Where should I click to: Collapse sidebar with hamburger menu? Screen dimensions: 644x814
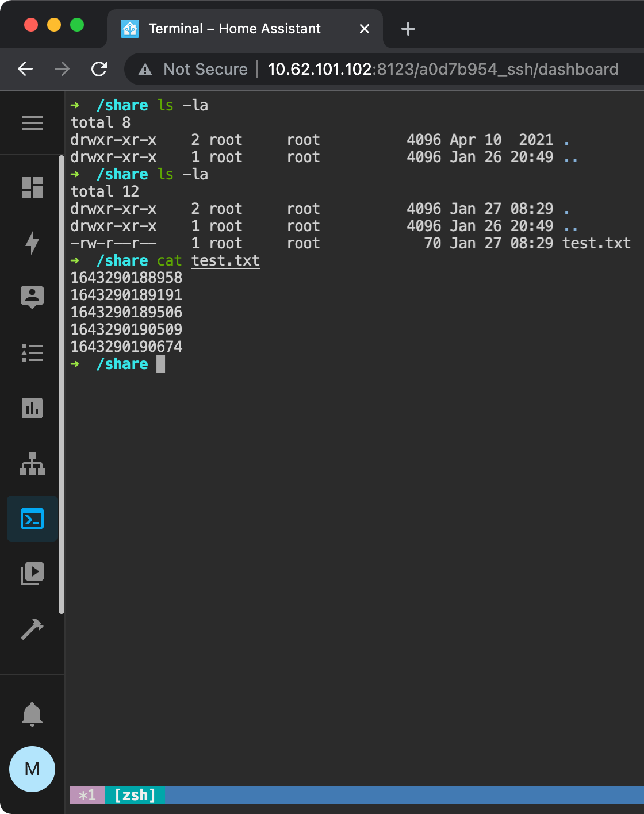coord(32,122)
